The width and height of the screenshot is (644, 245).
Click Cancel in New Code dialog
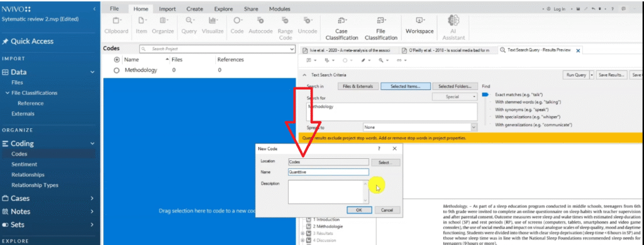(x=387, y=210)
